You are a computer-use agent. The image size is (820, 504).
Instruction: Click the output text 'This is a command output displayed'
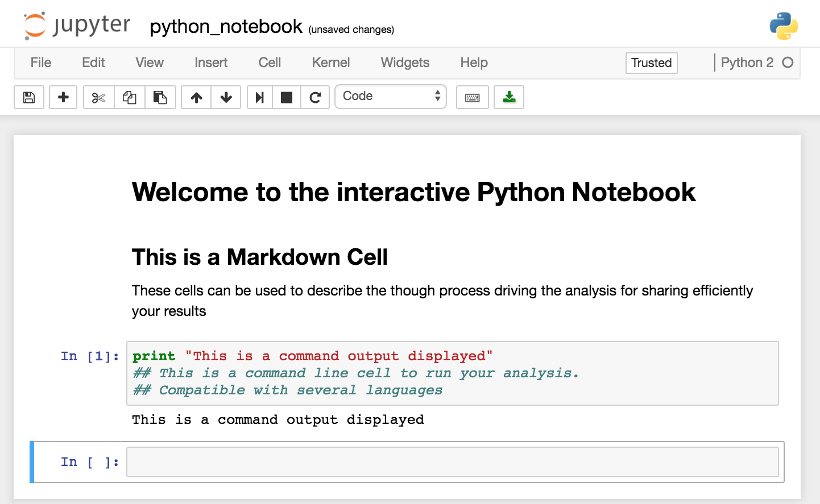(278, 420)
